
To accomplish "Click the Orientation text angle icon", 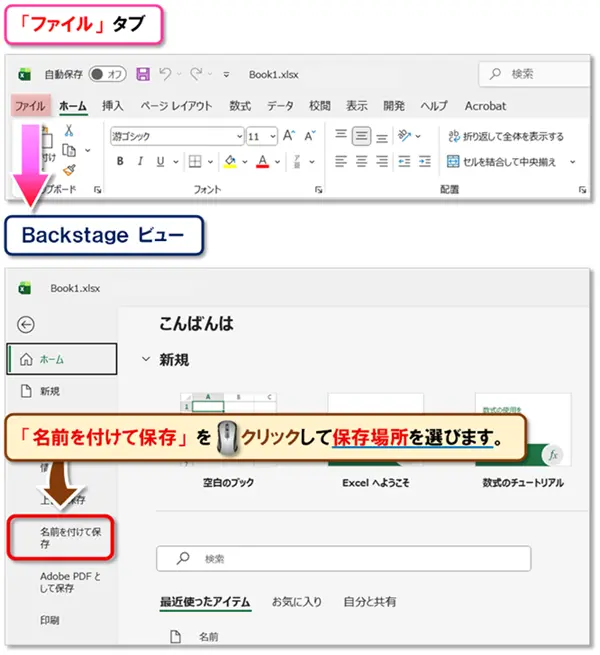I will coord(405,135).
